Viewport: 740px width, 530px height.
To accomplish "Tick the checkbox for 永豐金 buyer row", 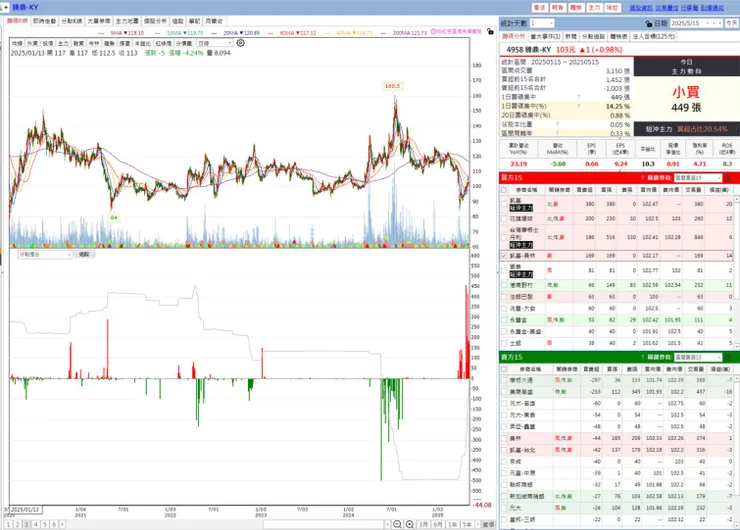I will click(x=504, y=320).
